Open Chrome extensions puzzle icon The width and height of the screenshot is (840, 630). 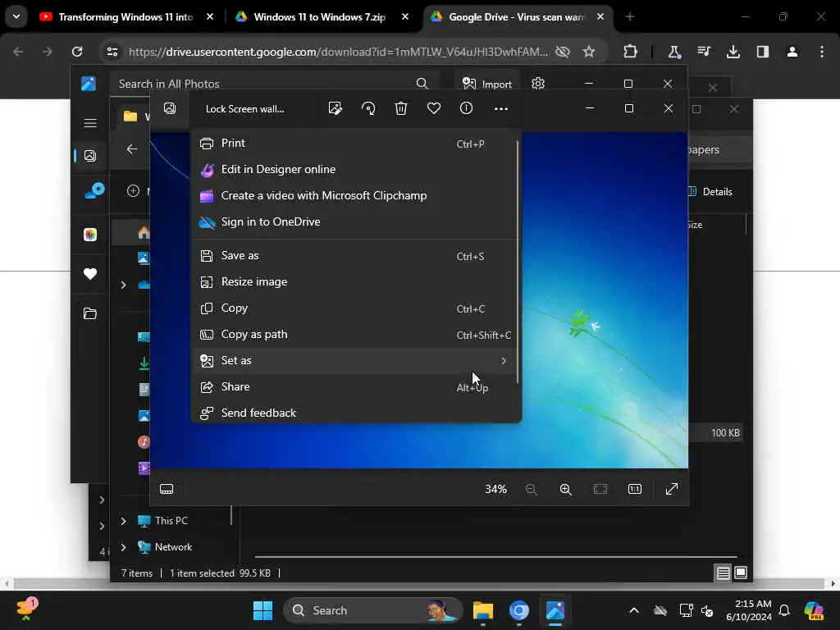631,52
